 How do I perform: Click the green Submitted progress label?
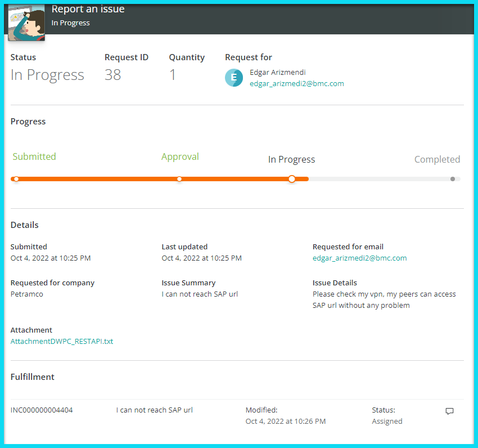click(34, 157)
